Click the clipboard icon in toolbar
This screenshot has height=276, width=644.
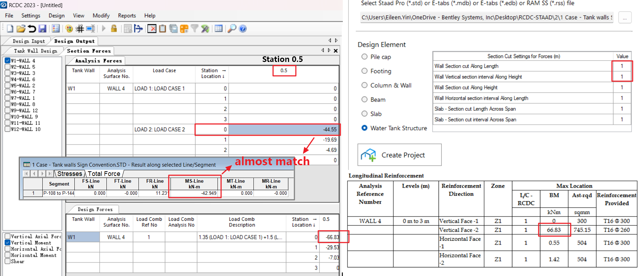(x=163, y=29)
